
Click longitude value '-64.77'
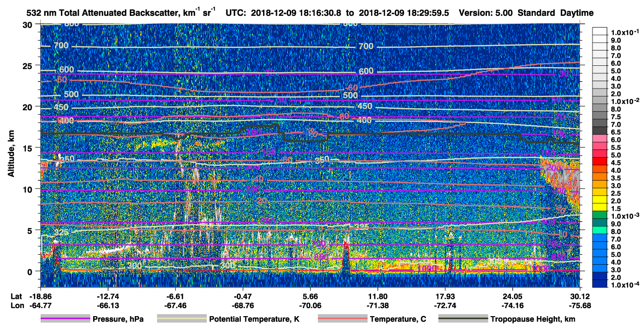pyautogui.click(x=40, y=305)
